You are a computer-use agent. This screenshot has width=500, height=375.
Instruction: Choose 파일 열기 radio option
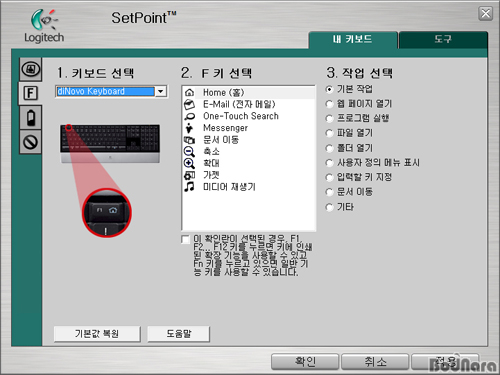[329, 134]
